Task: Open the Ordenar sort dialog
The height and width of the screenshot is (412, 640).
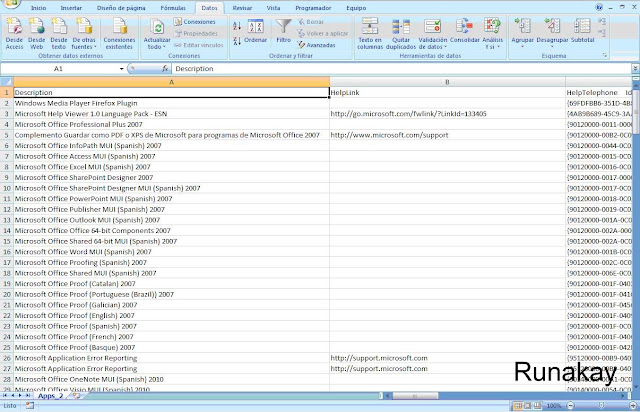Action: click(x=256, y=31)
